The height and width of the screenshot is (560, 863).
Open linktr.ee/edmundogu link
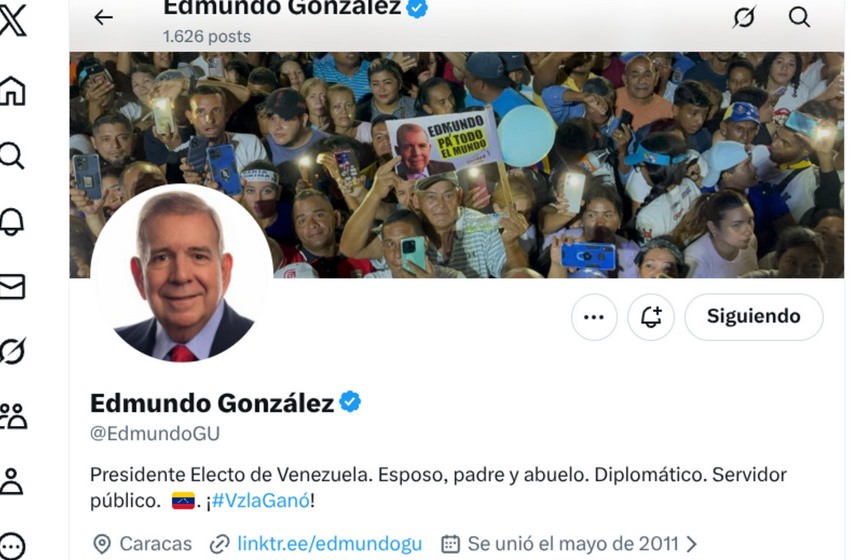click(330, 544)
